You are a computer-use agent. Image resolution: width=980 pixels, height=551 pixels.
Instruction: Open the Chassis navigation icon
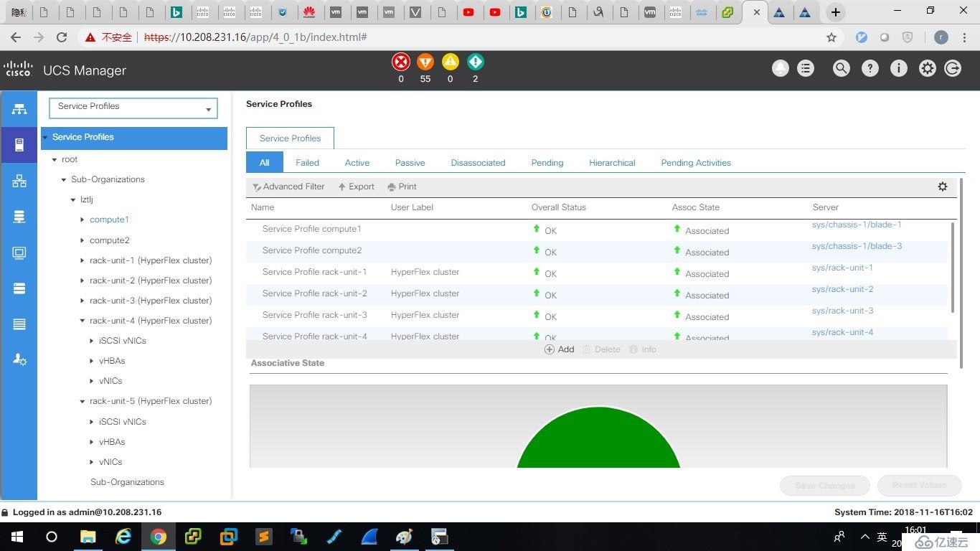point(19,324)
